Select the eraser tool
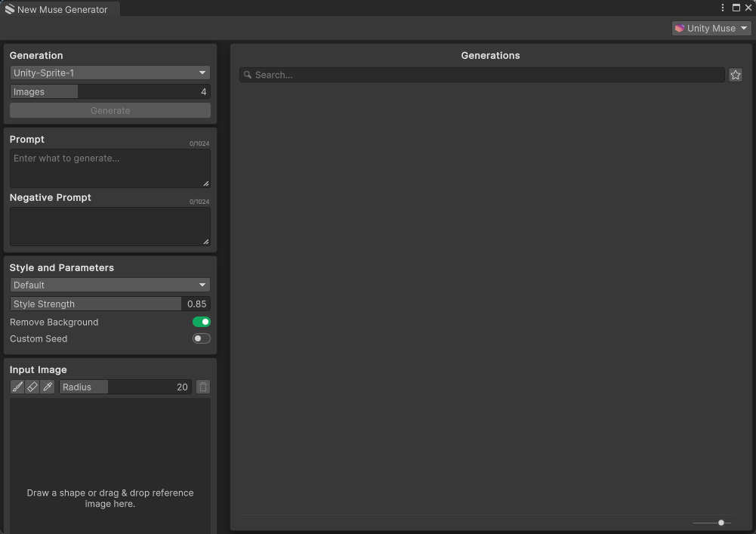Screen dimensions: 756x534 click(x=32, y=387)
